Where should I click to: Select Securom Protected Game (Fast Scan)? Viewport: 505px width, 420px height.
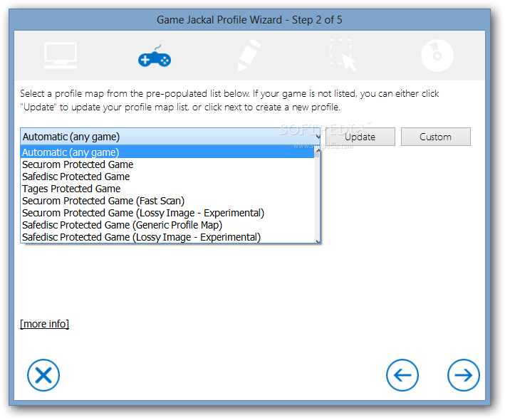click(x=167, y=201)
